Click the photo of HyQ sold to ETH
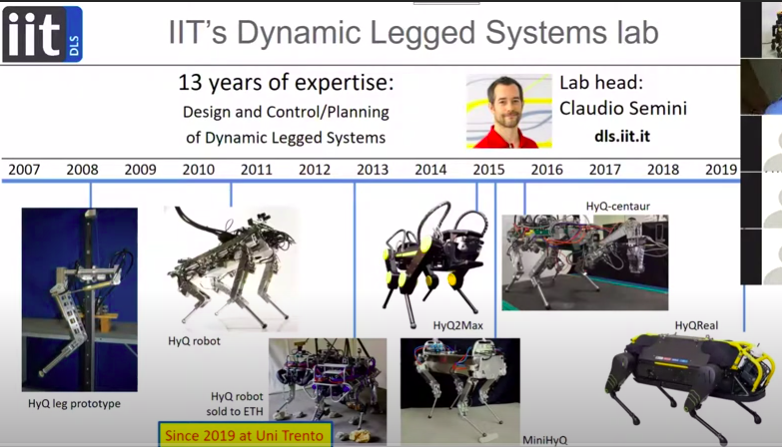Viewport: 782px width, 447px height. click(328, 391)
